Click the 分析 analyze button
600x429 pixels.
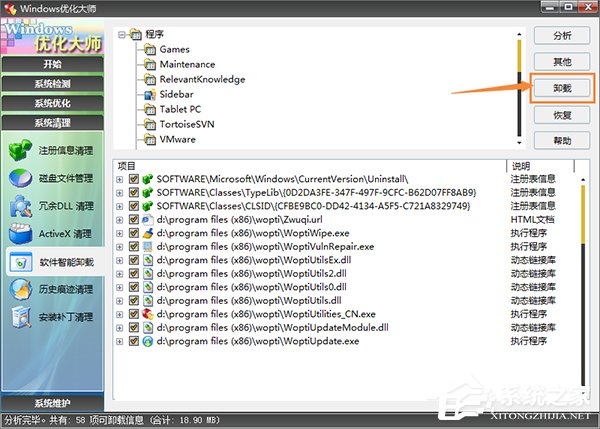coord(562,36)
